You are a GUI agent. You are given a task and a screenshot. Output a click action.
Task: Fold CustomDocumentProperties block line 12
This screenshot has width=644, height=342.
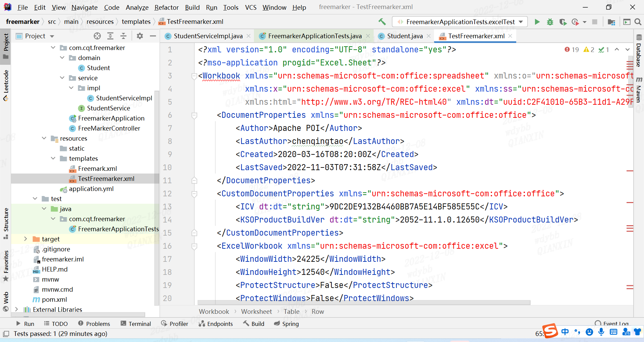(194, 194)
